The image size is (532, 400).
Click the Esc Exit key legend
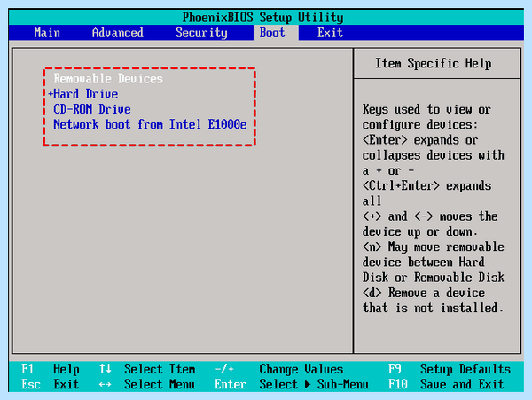pyautogui.click(x=51, y=384)
